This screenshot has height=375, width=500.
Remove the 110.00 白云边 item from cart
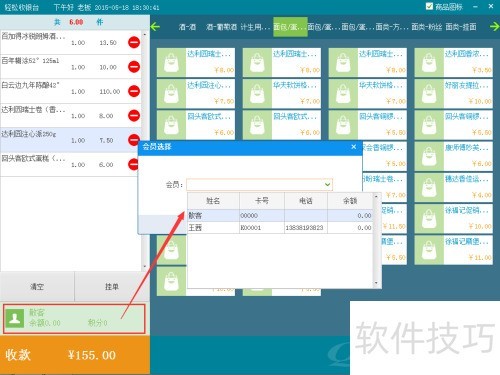(x=134, y=91)
